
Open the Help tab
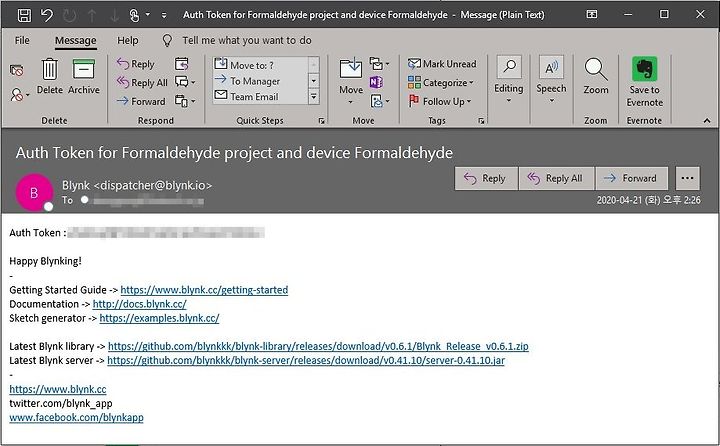[128, 40]
